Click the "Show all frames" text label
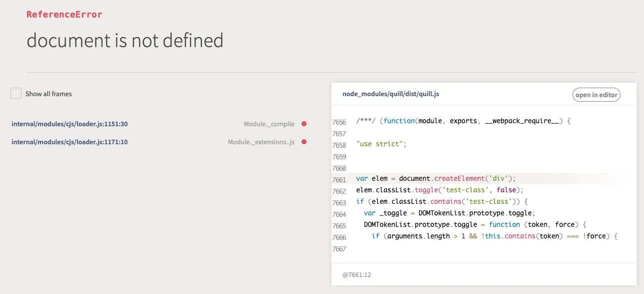 pyautogui.click(x=48, y=94)
